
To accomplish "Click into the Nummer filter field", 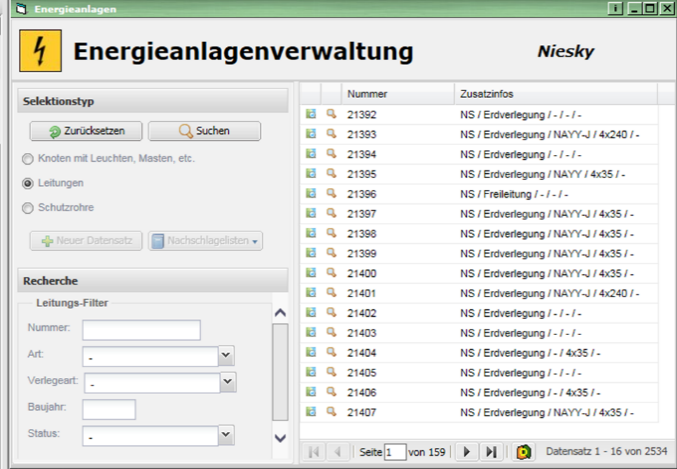I will [x=142, y=330].
